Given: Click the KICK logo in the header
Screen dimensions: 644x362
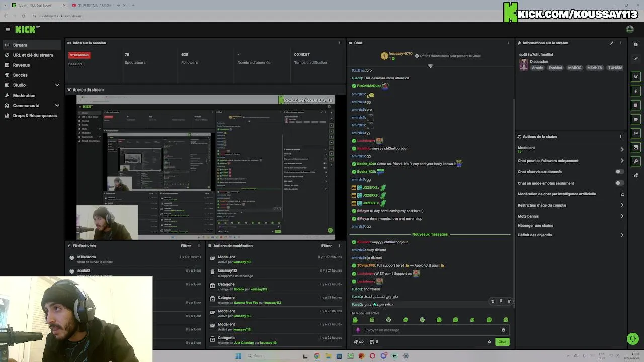Looking at the screenshot, I should (25, 30).
